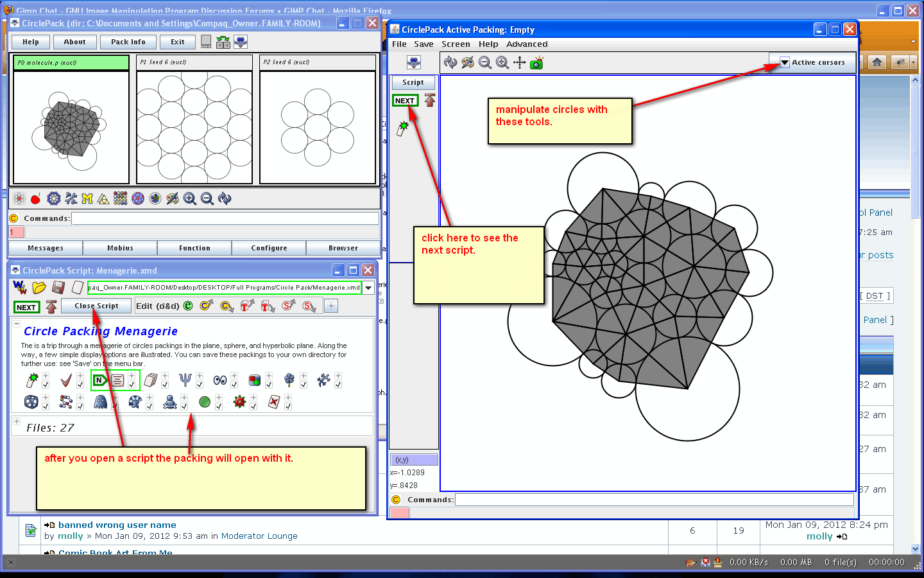The height and width of the screenshot is (578, 924).
Task: Open the script file path dropdown arrow
Action: point(368,288)
